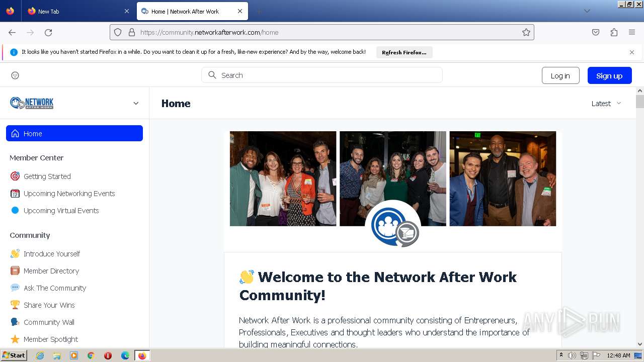
Task: Click the Introduce Yourself waving hand icon
Action: [x=15, y=254]
